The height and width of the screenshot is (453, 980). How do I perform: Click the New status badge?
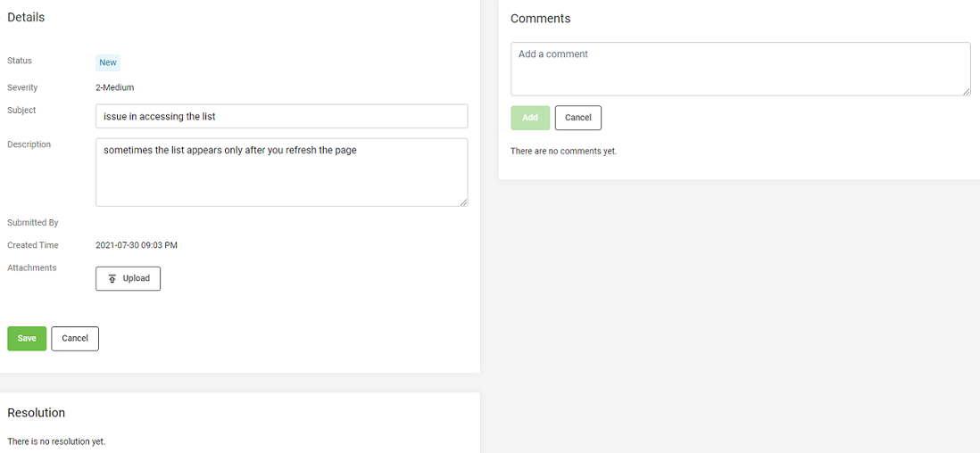[108, 62]
